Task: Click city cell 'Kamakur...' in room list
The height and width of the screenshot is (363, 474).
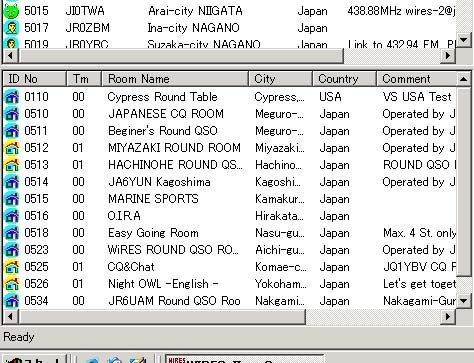Action: [280, 199]
